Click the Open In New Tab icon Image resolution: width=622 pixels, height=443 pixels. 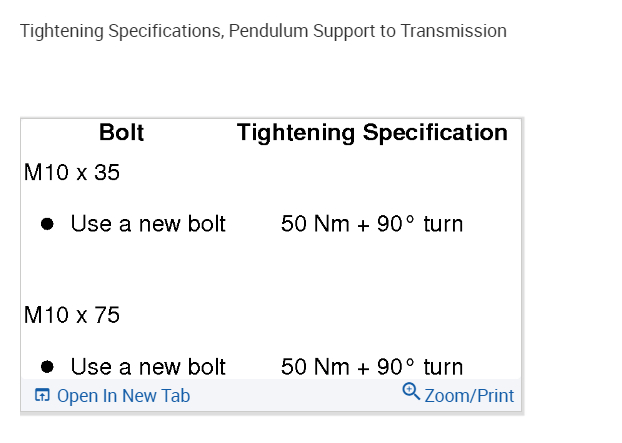[x=42, y=396]
